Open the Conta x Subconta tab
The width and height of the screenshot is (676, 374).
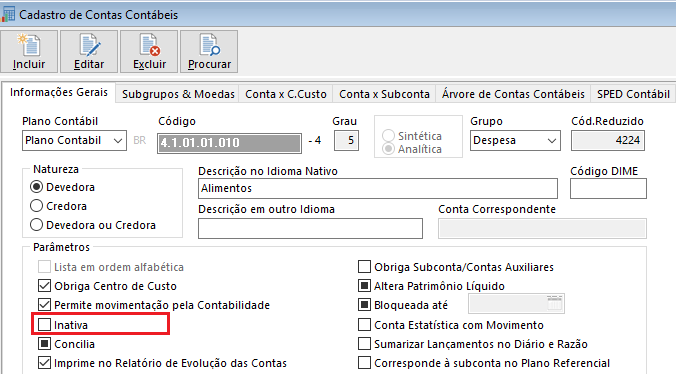pyautogui.click(x=384, y=94)
